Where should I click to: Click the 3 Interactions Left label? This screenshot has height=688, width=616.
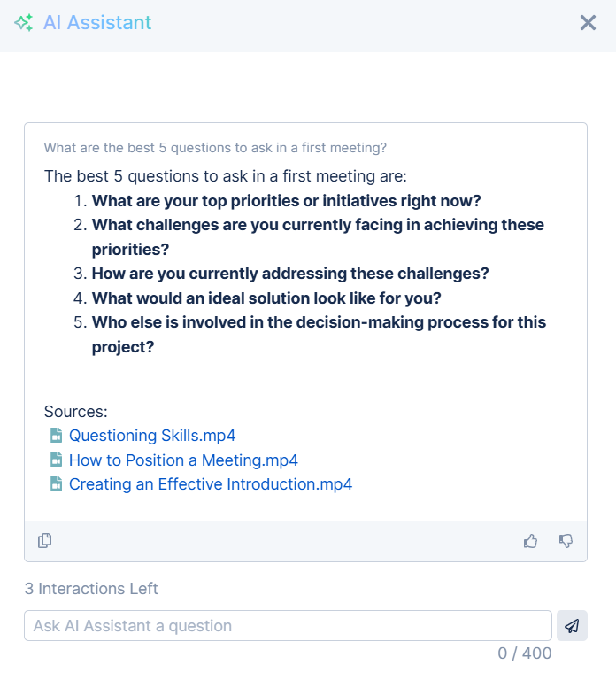[x=91, y=589]
